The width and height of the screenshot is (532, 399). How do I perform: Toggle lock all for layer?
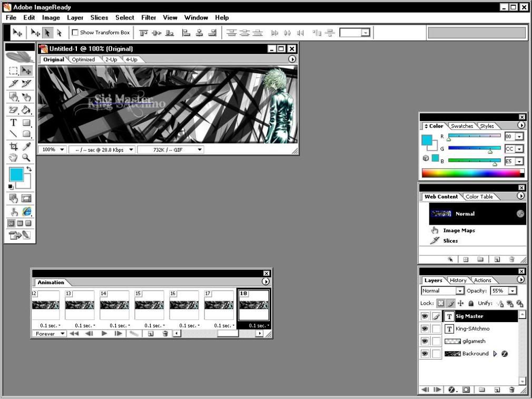point(470,303)
